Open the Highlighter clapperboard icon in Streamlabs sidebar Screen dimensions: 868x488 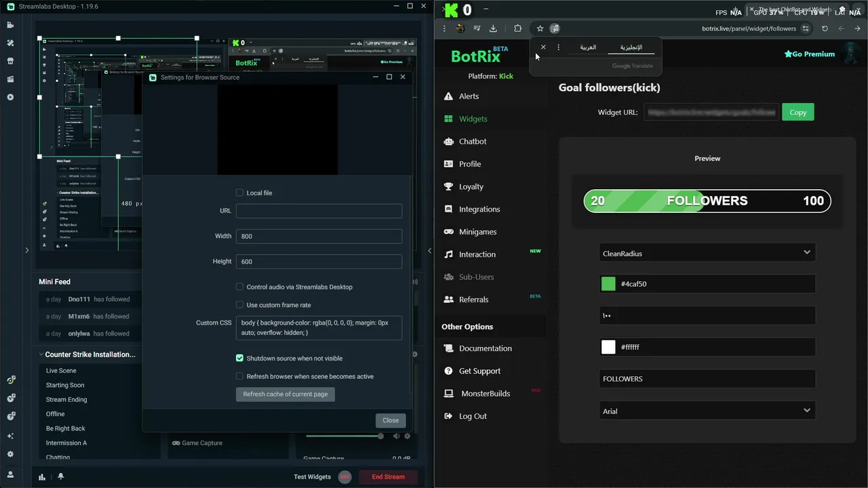click(10, 79)
